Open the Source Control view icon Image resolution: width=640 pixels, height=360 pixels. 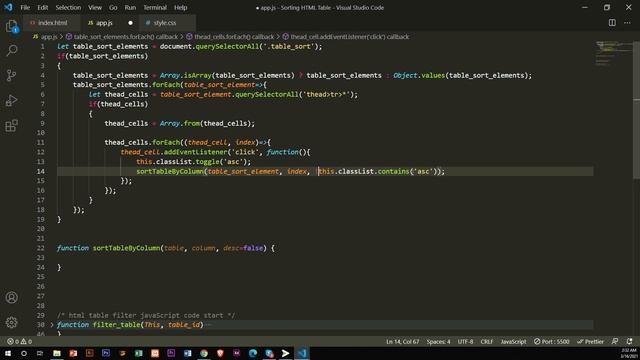(12, 76)
